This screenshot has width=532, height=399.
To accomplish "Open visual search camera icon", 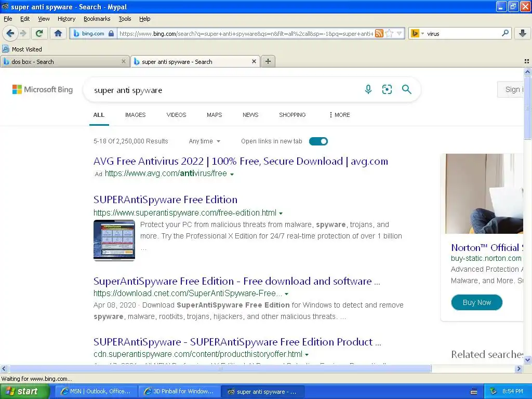I will (387, 89).
